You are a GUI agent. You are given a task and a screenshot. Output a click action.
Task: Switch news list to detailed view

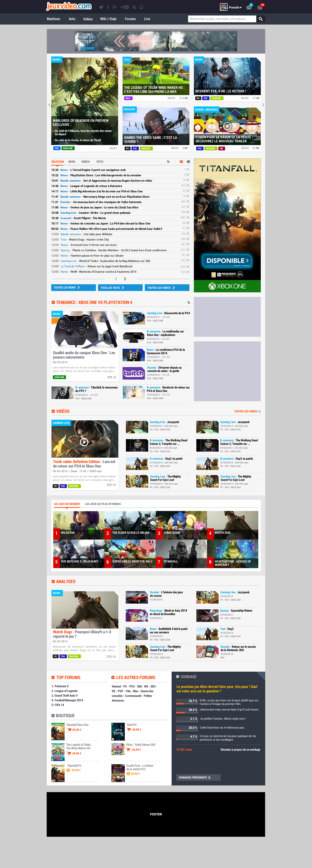coord(188,162)
